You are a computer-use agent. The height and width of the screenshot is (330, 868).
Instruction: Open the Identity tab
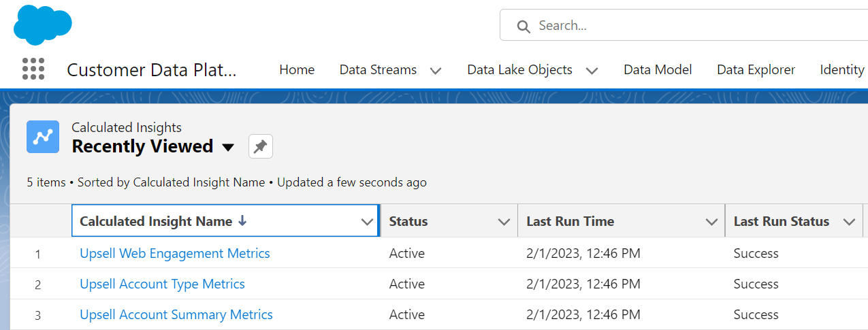[x=842, y=69]
